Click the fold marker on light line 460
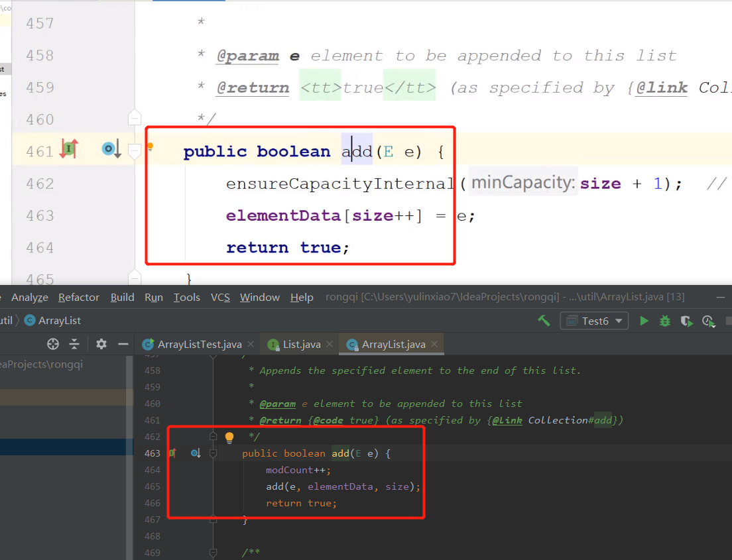Viewport: 732px width, 560px height. [x=135, y=117]
